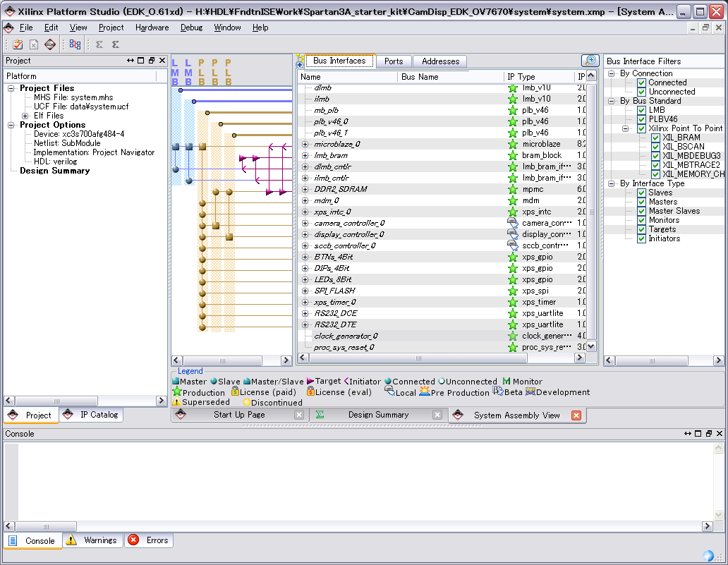Click the Name column header
The image size is (728, 565).
348,77
